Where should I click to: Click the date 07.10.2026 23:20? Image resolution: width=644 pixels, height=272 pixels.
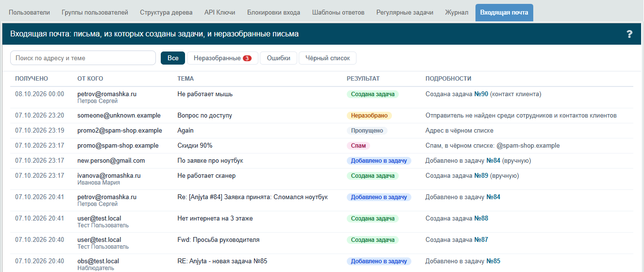[39, 116]
